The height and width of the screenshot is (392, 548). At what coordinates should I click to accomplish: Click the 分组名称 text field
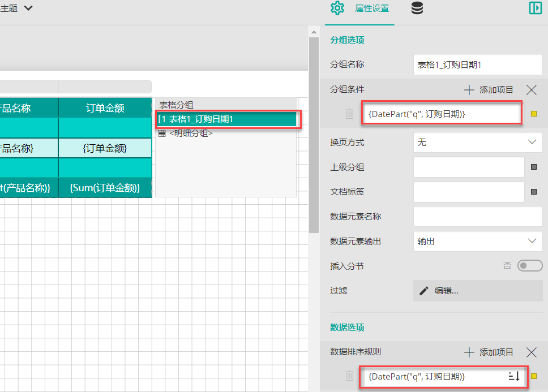478,64
